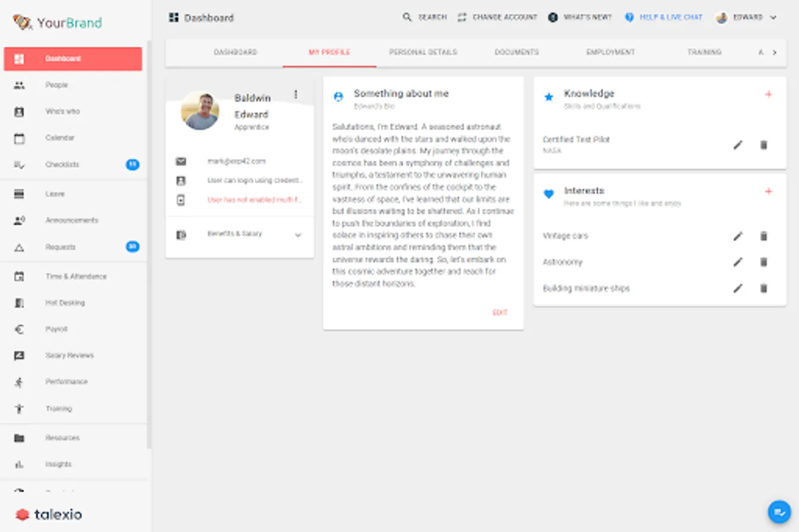The width and height of the screenshot is (799, 532).
Task: Open the profile card three-dot menu
Action: tap(296, 94)
